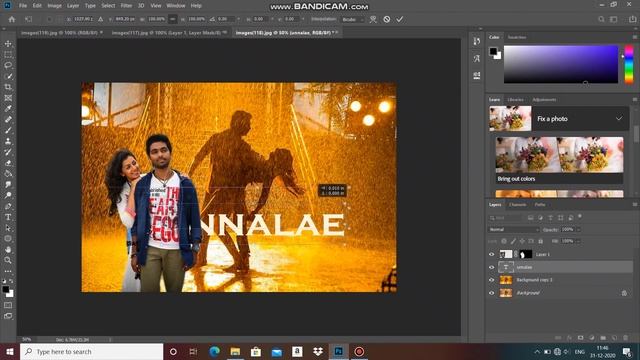The height and width of the screenshot is (360, 640).
Task: Switch to the Libraries tab
Action: [515, 100]
